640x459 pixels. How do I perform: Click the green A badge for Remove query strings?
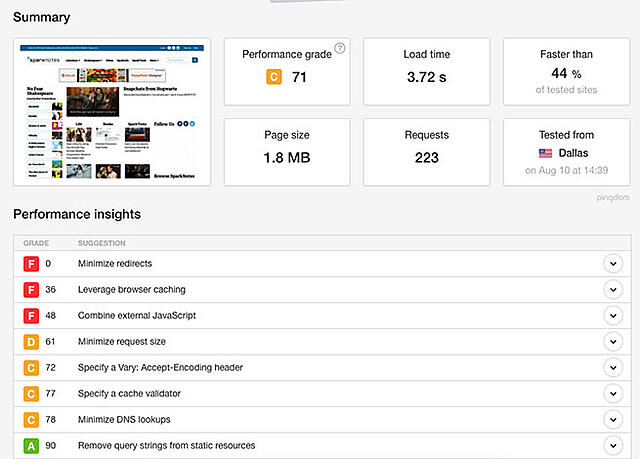[x=31, y=446]
